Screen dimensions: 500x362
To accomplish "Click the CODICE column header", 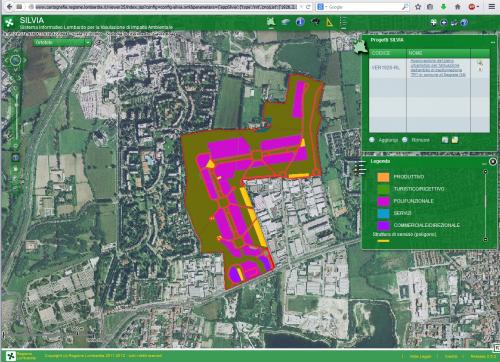I will (388, 53).
